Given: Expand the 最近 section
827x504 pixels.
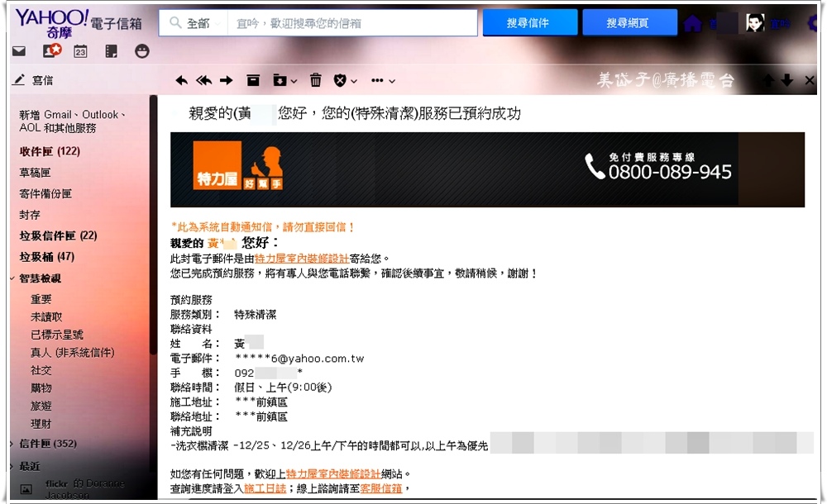Looking at the screenshot, I should (12, 467).
